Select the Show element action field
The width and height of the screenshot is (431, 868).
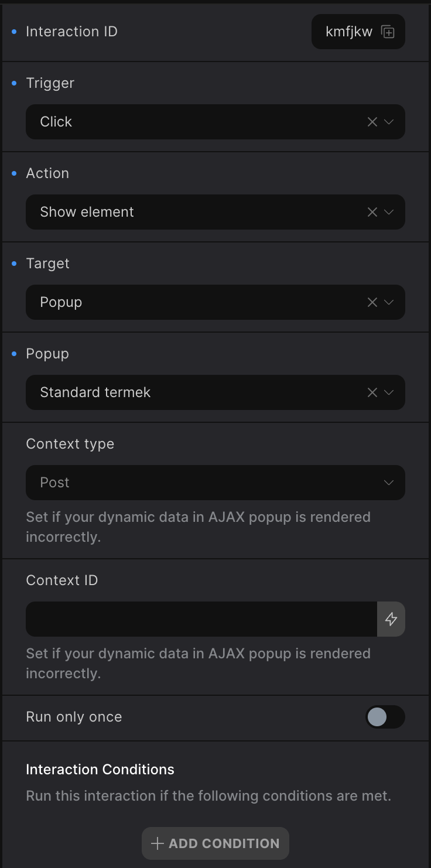click(x=193, y=212)
